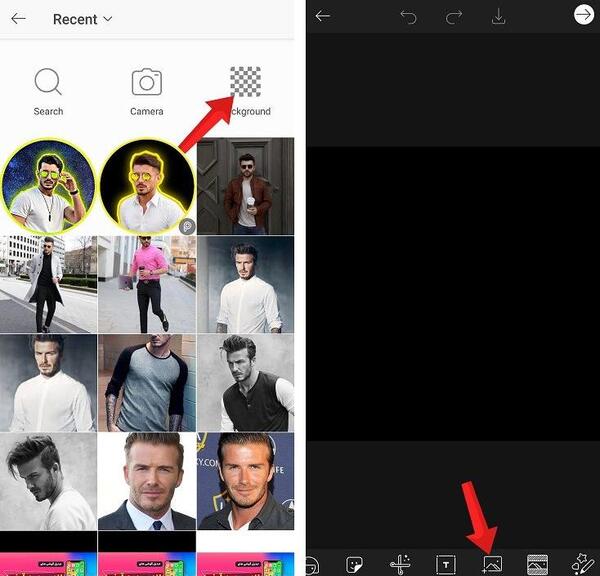Pick the man in long gray coat photo
The width and height of the screenshot is (600, 576).
point(48,284)
